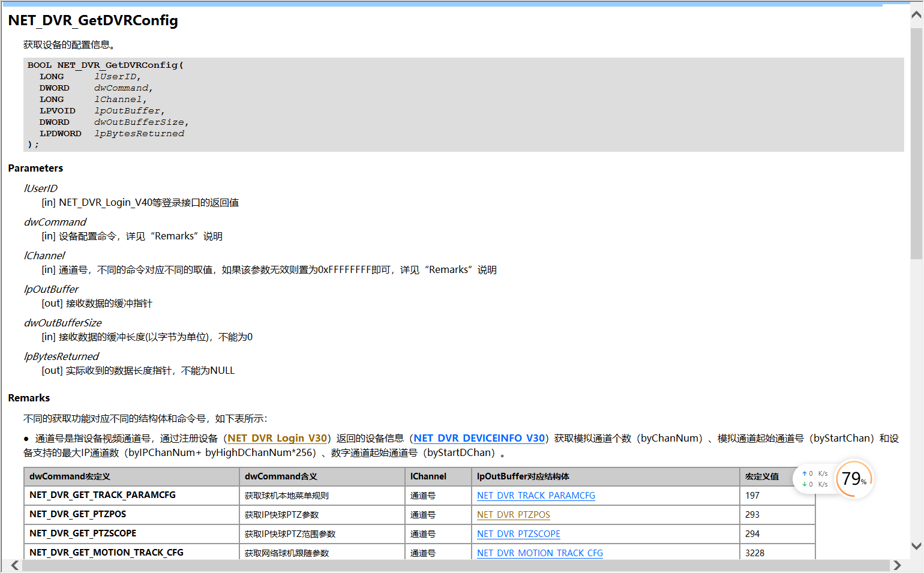Viewport: 924px width, 573px height.
Task: Click the orange 79% circular monitor icon
Action: pos(853,479)
